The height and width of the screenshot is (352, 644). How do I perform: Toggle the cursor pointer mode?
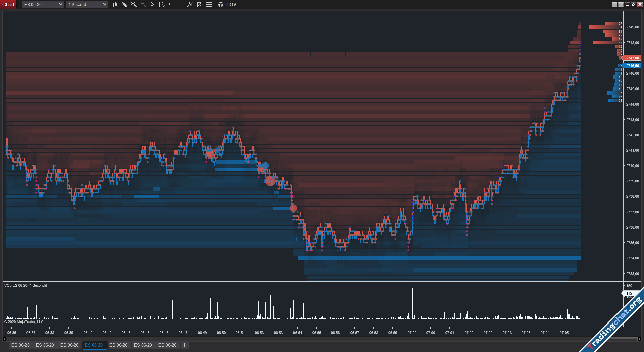(153, 4)
